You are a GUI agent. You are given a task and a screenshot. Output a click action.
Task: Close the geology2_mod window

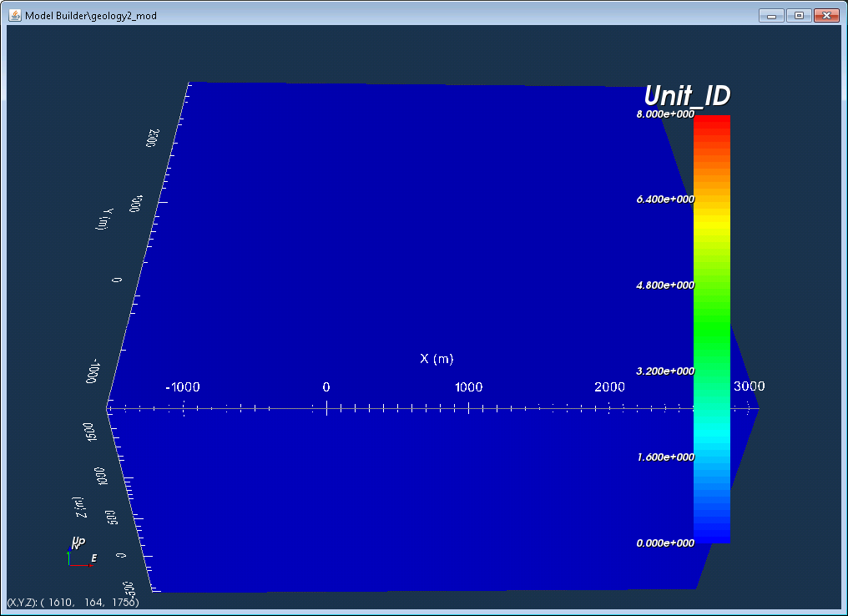[x=826, y=16]
